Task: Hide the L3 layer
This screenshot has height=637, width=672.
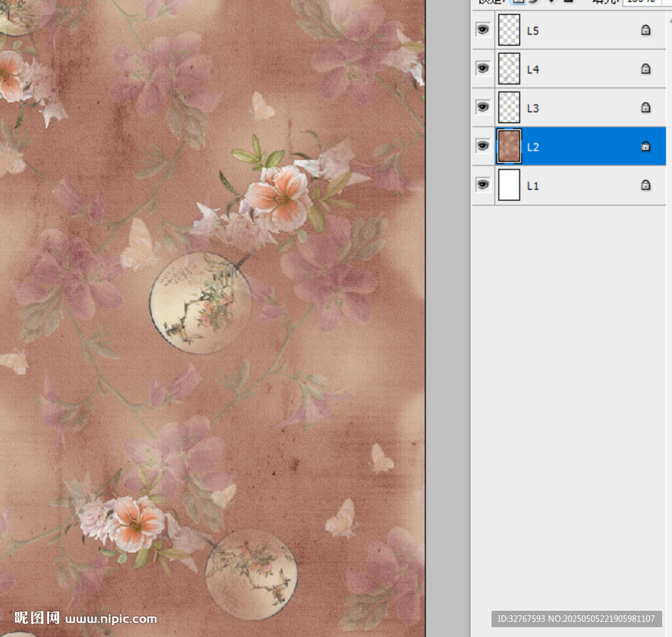Action: pos(483,107)
